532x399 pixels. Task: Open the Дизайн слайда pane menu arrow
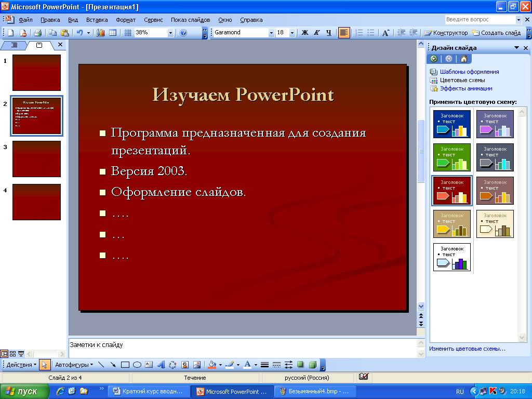click(x=516, y=48)
